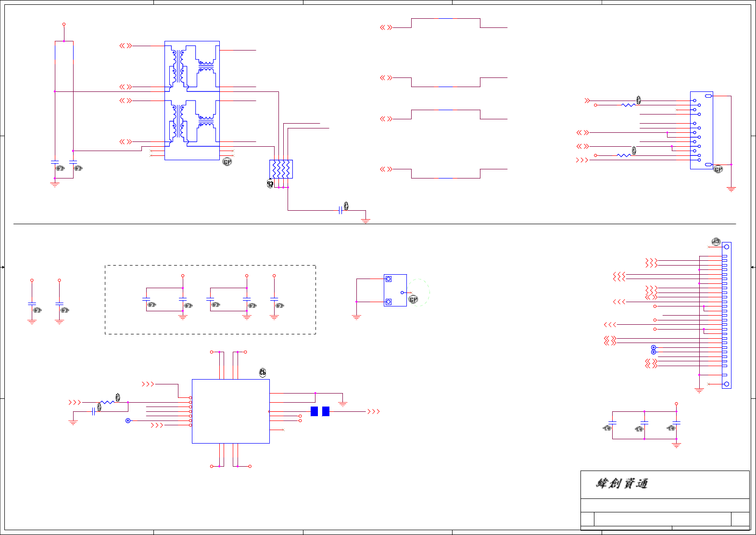Select the dashed border of the decoupling capacitor group
The image size is (756, 535).
click(x=210, y=299)
